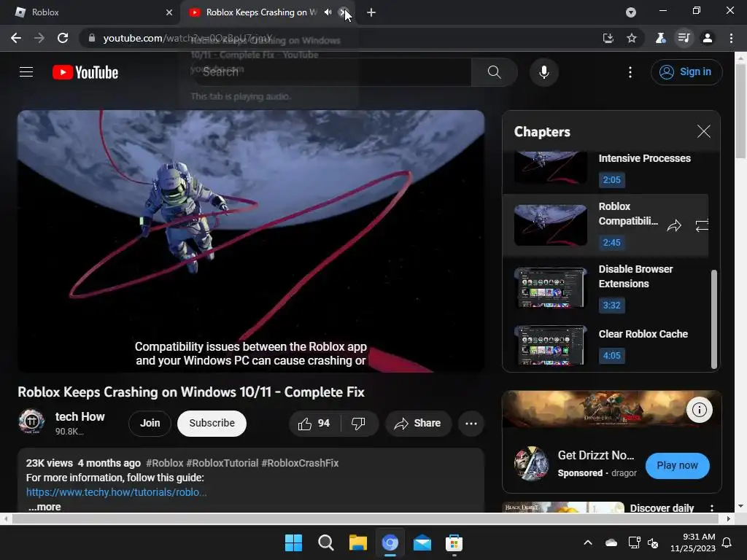Click the muted volume tray icon
The image size is (747, 560).
653,542
